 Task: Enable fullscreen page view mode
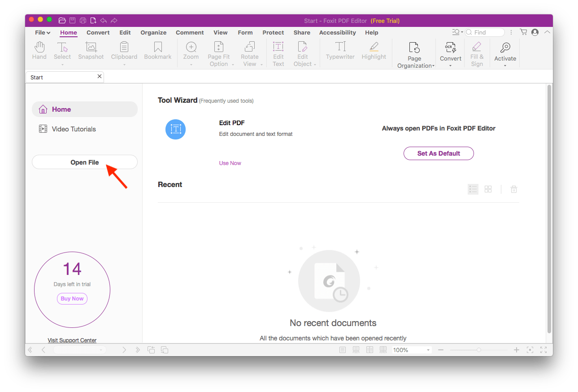pyautogui.click(x=543, y=350)
